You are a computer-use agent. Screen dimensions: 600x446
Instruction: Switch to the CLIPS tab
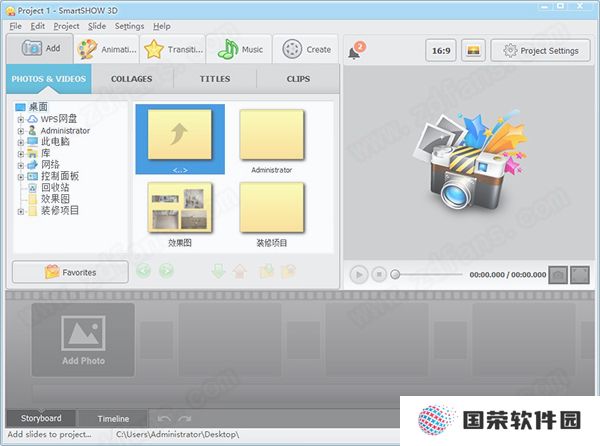coord(298,79)
